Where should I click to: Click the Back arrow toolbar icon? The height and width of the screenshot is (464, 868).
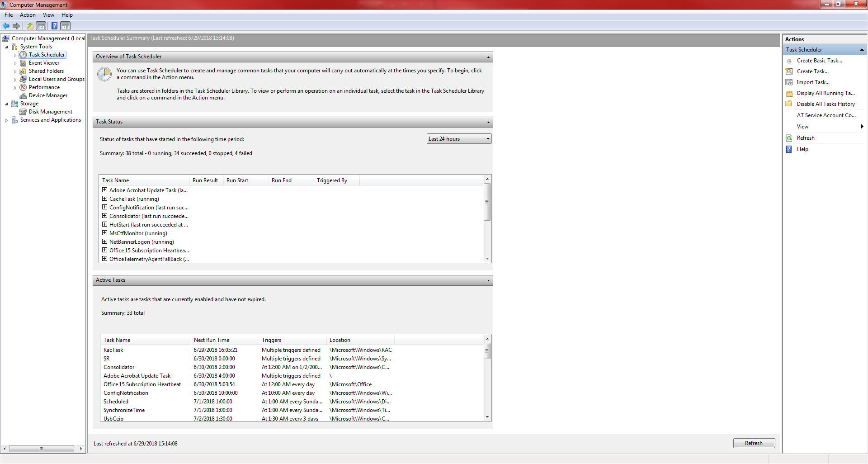[6, 26]
